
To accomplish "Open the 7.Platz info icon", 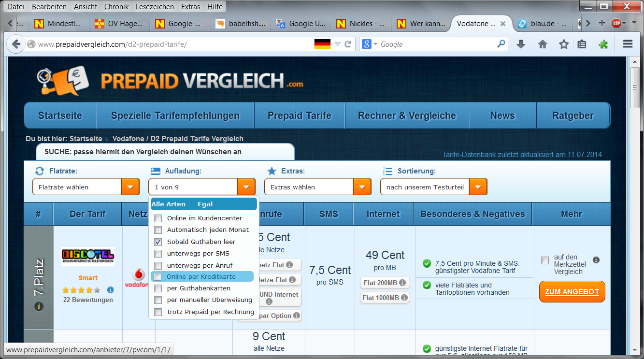I will click(39, 306).
